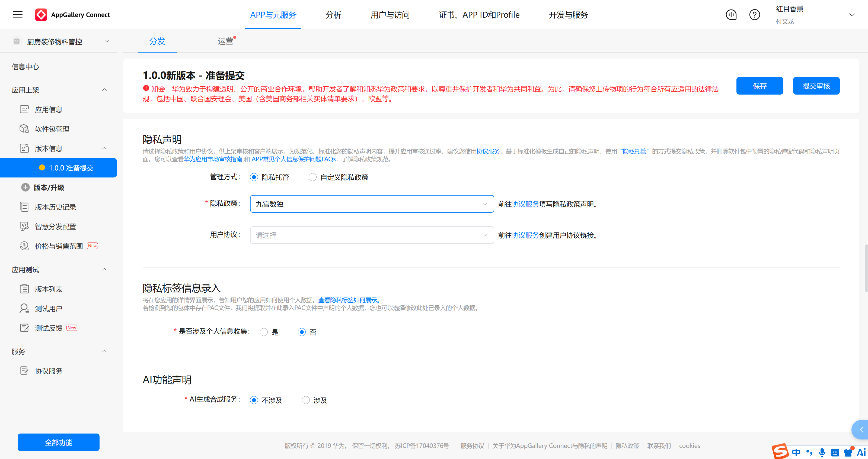This screenshot has height=459, width=868.
Task: Open the feedback survey icon in header
Action: coord(731,15)
